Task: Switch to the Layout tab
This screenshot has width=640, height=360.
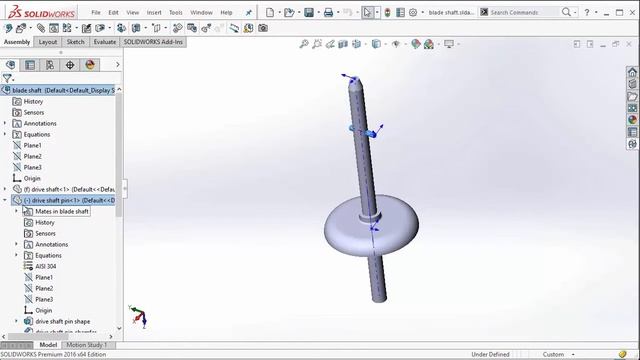Action: 48,42
